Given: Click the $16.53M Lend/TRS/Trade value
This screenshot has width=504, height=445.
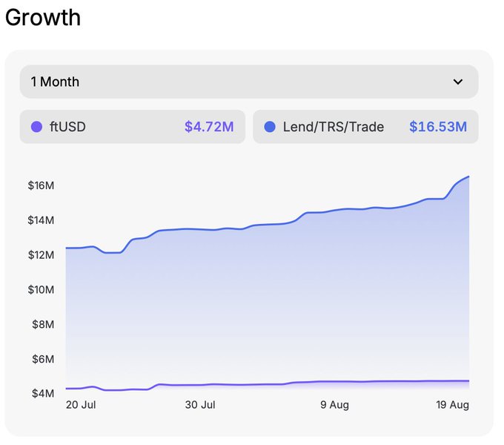Looking at the screenshot, I should (438, 127).
